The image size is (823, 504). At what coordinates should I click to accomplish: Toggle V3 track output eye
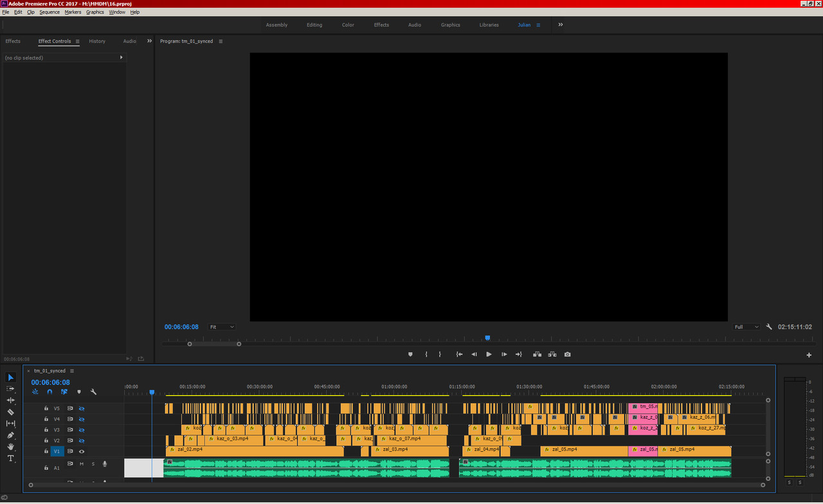[82, 430]
